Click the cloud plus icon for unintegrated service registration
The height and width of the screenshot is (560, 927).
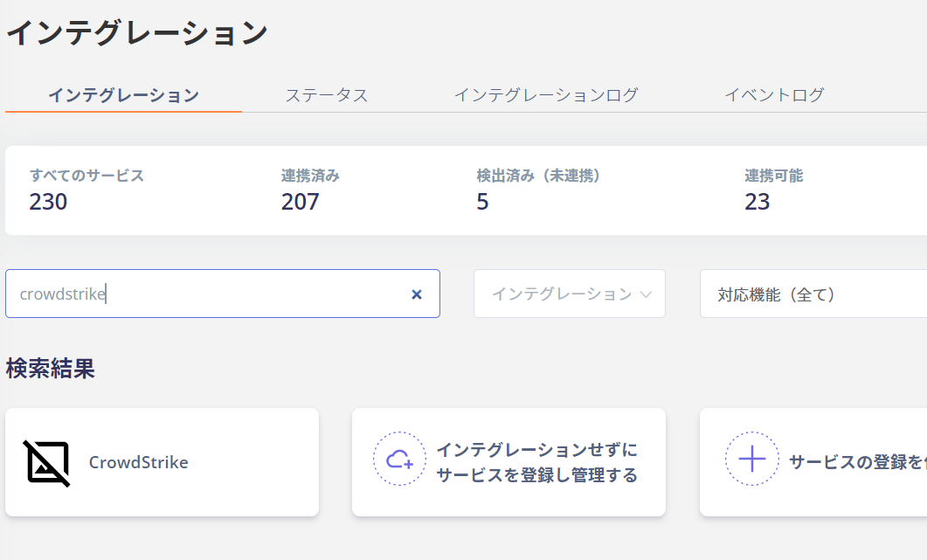[399, 459]
